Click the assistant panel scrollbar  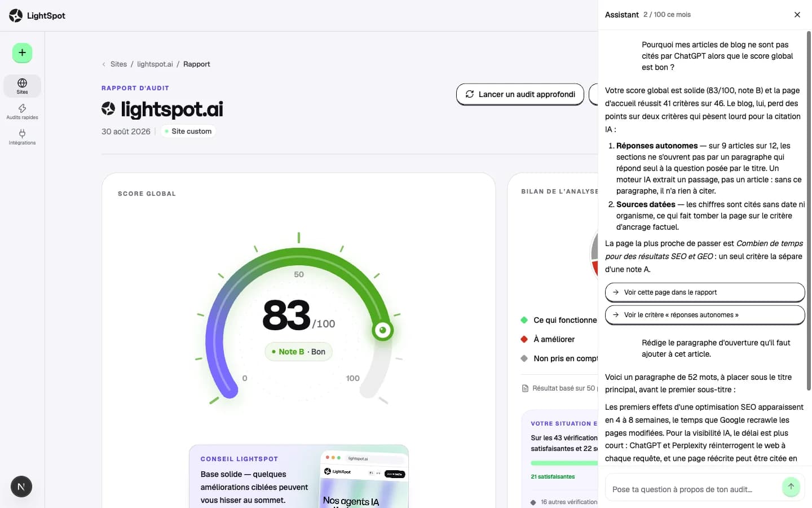[x=809, y=211]
